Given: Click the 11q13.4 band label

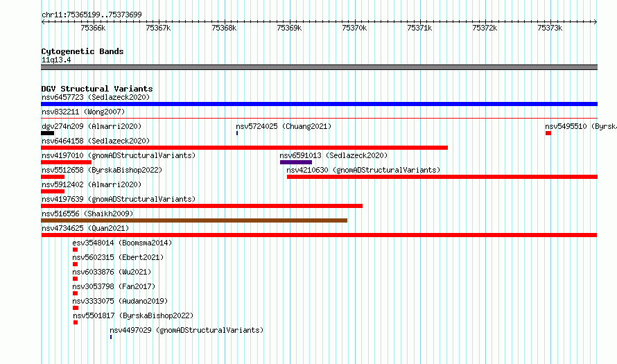Looking at the screenshot, I should coord(56,60).
